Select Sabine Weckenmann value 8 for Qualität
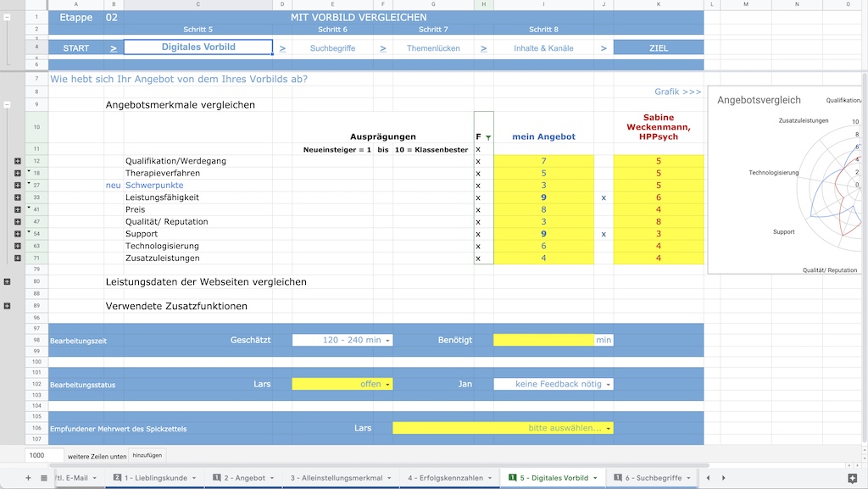868x489 pixels. click(659, 222)
